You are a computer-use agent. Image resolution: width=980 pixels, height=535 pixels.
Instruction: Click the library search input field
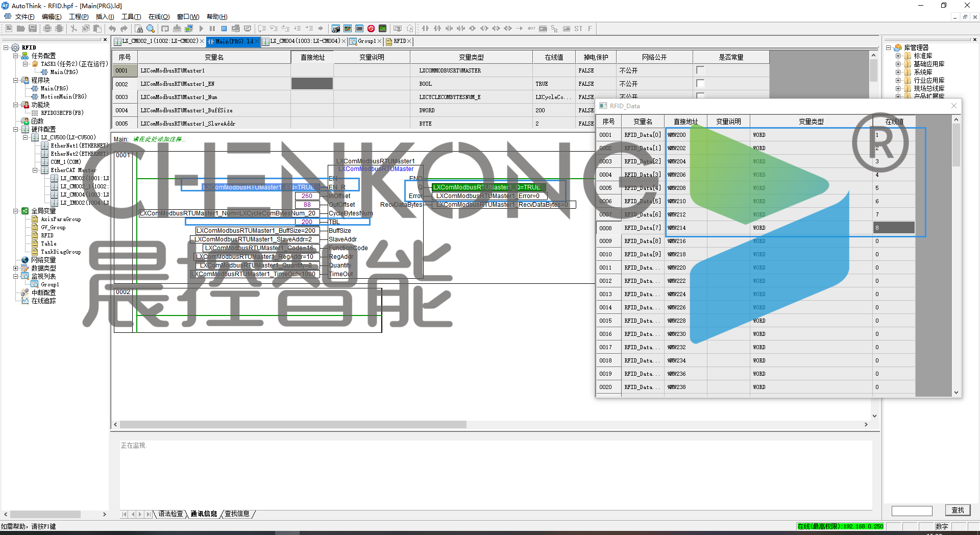point(912,510)
